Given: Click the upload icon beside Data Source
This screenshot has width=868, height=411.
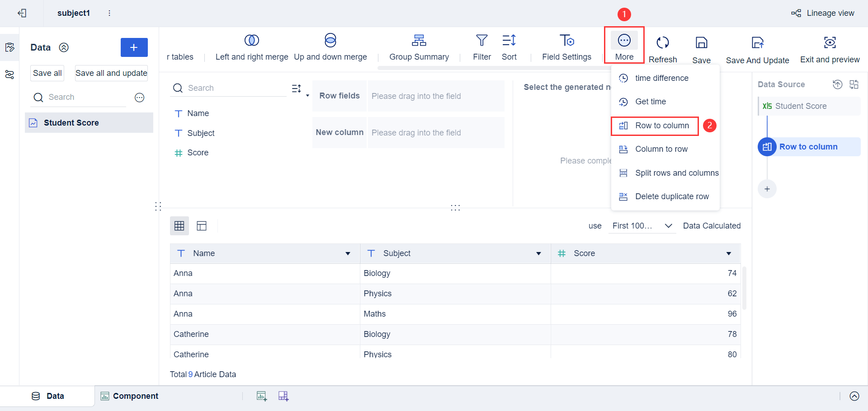Looking at the screenshot, I should pyautogui.click(x=838, y=84).
